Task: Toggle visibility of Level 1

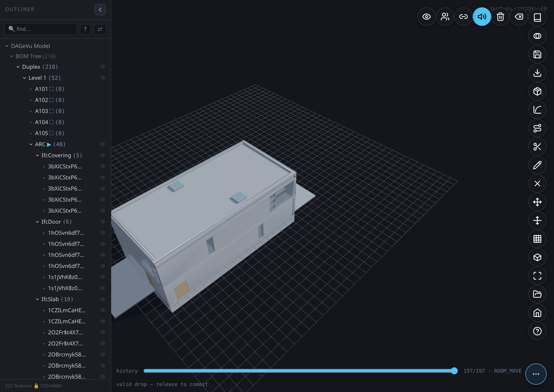Action: coord(103,78)
